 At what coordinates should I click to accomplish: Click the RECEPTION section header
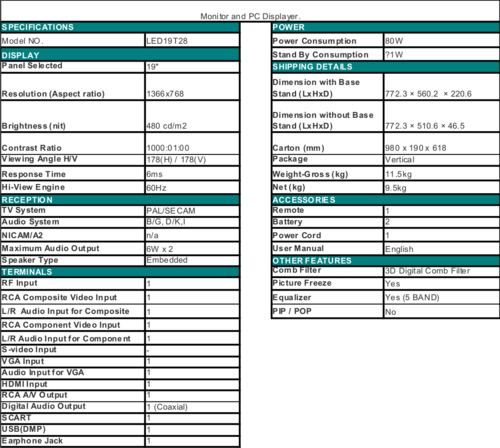click(120, 200)
